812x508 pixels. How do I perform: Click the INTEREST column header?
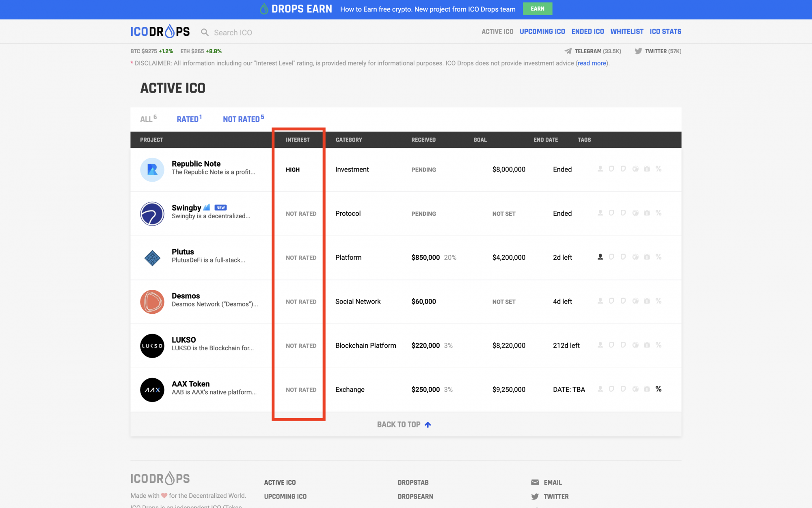[x=298, y=140]
